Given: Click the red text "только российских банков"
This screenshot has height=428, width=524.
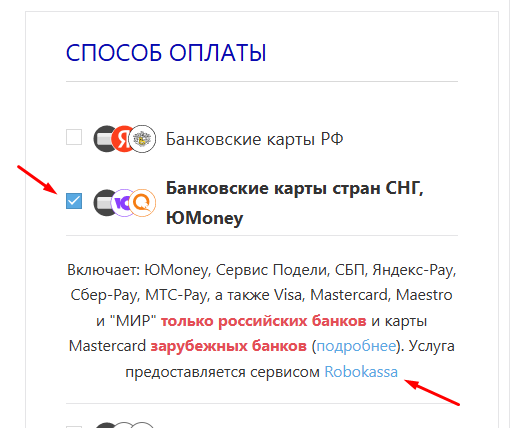Looking at the screenshot, I should pos(264,321).
